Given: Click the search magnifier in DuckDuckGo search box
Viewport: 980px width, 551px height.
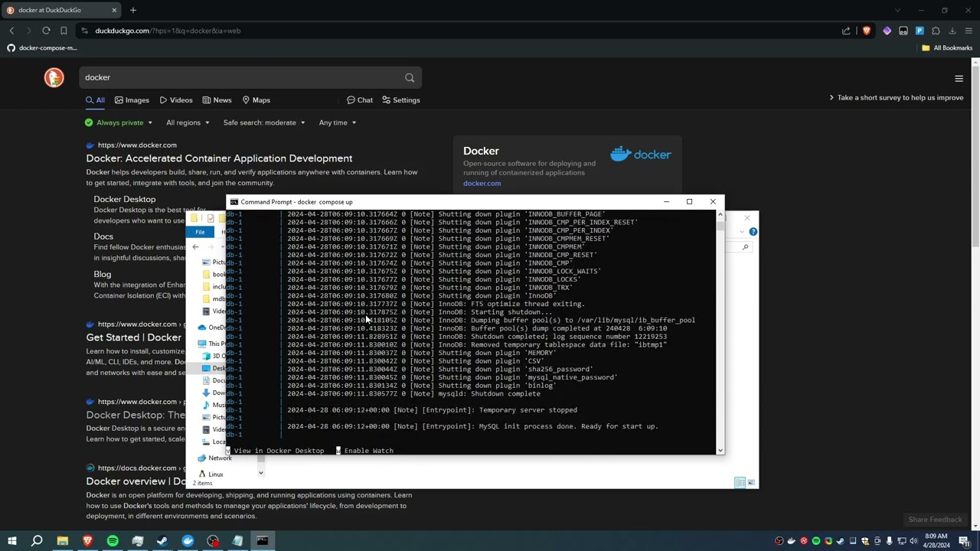Looking at the screenshot, I should 410,77.
